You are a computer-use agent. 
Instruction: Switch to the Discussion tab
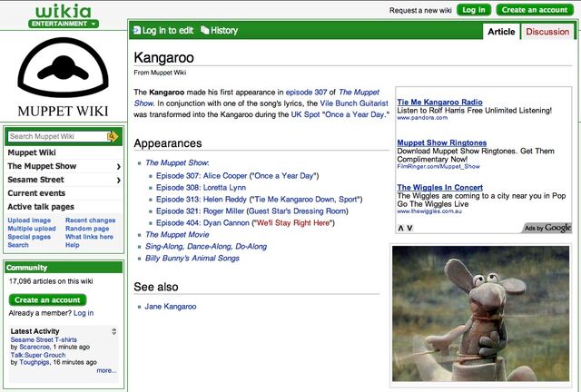tap(547, 32)
